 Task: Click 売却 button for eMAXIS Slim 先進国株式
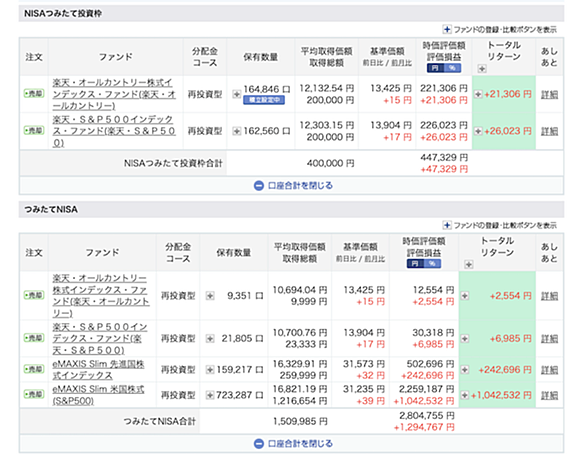[x=34, y=369]
